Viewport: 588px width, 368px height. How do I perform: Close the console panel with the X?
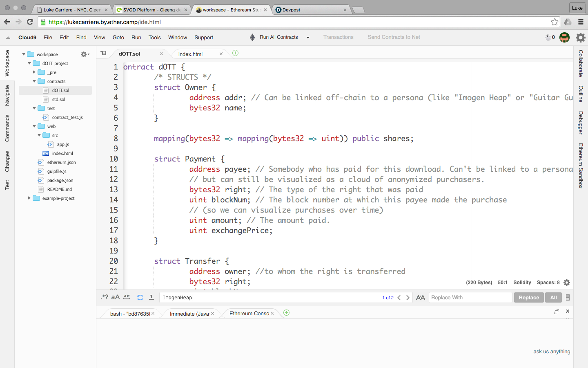click(x=568, y=311)
